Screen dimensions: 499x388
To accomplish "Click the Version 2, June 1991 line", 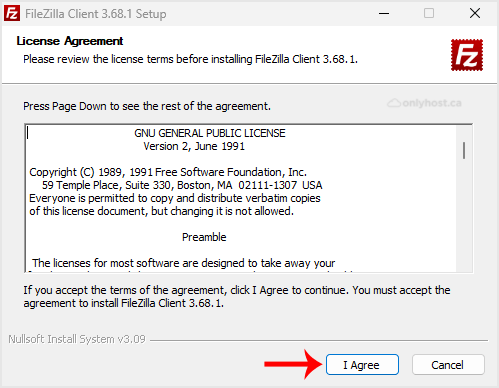I will [x=194, y=146].
